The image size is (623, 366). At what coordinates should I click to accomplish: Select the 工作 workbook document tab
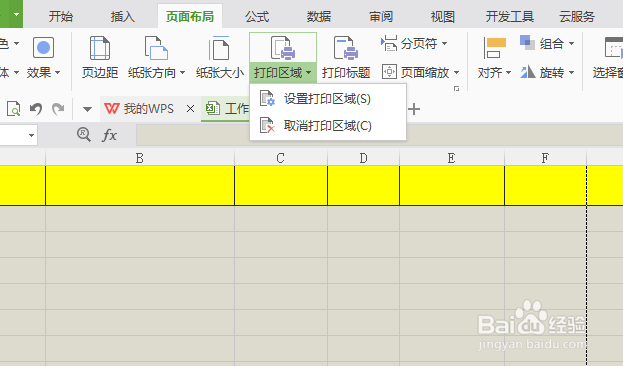click(226, 108)
